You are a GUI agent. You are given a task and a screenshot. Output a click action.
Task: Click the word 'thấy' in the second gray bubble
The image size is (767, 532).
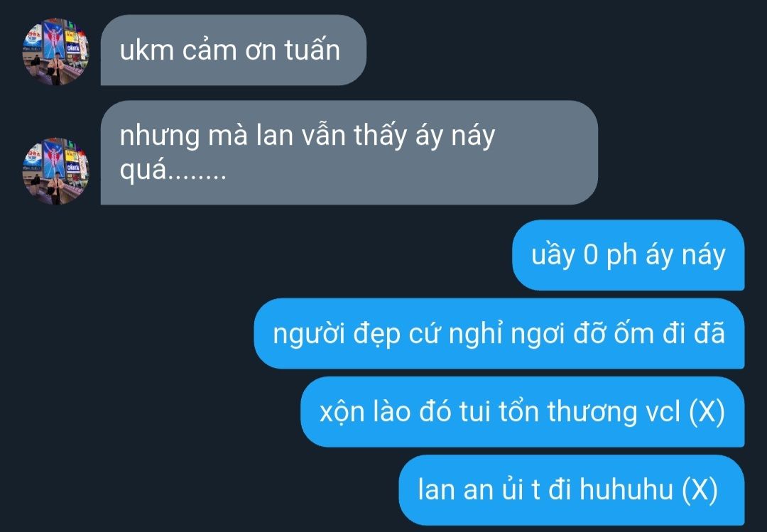[x=380, y=136]
